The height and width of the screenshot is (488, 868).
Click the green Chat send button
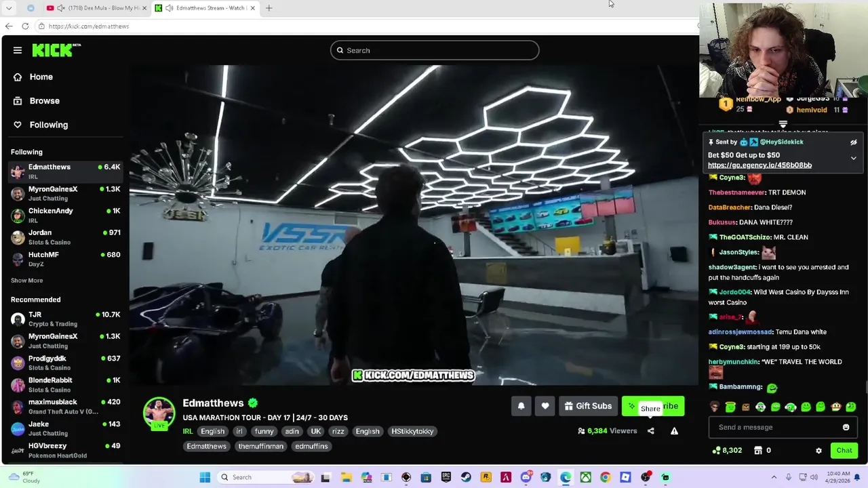point(844,451)
